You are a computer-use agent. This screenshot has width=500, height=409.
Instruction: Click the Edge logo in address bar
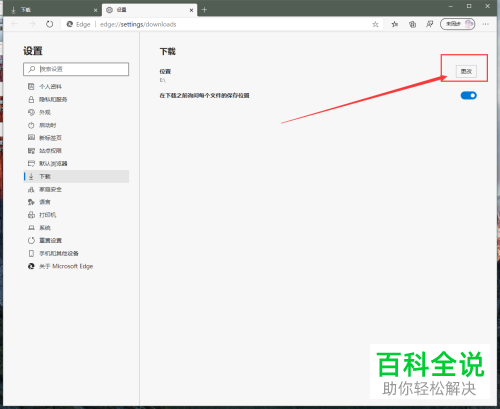(70, 24)
